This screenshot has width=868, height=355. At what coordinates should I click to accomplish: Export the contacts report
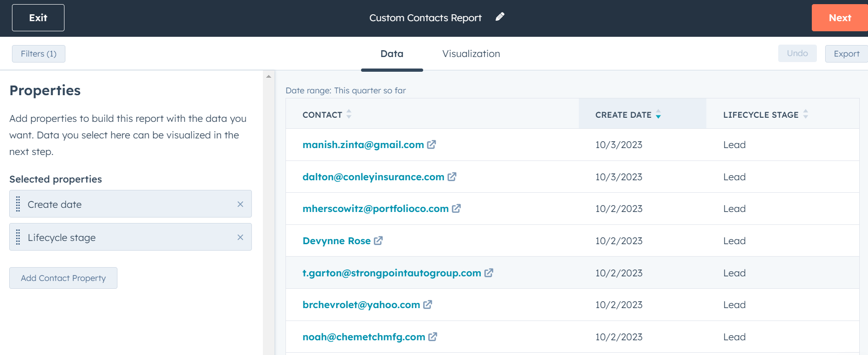[x=846, y=54]
